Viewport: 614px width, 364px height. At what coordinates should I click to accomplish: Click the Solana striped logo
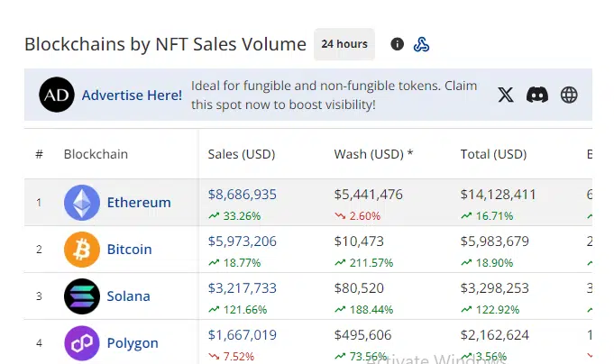click(82, 296)
